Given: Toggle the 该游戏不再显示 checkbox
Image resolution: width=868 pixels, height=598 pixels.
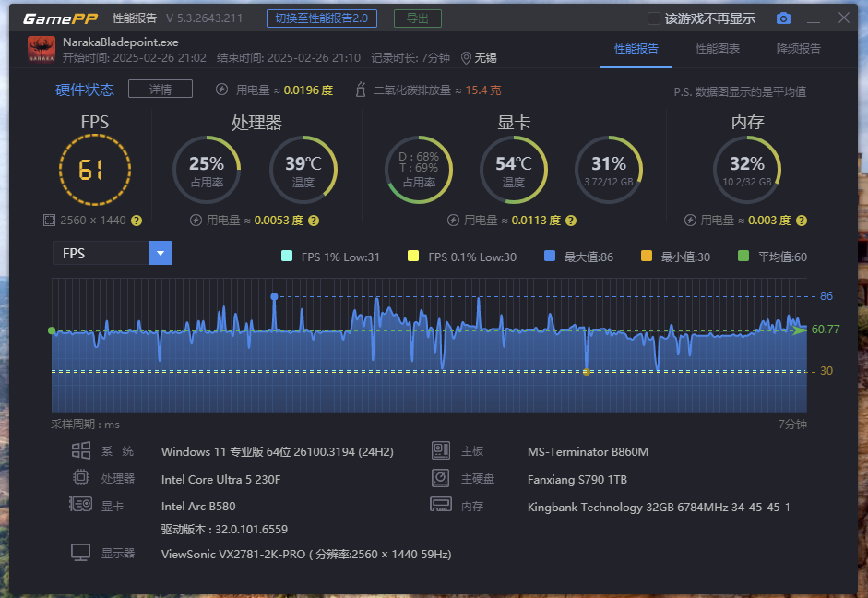Looking at the screenshot, I should (654, 18).
